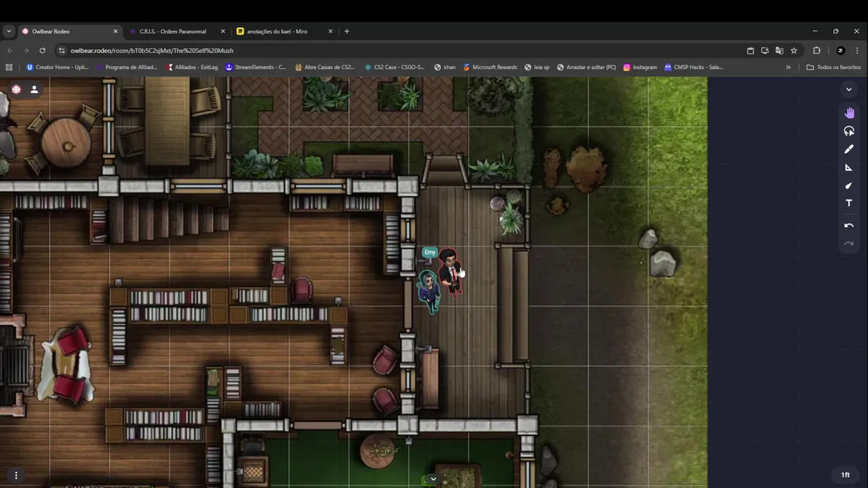Expand the bottom center chevron tray

tap(433, 479)
